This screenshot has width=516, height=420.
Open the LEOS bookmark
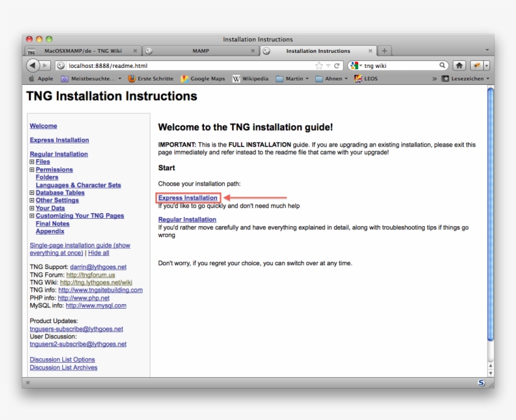[366, 79]
